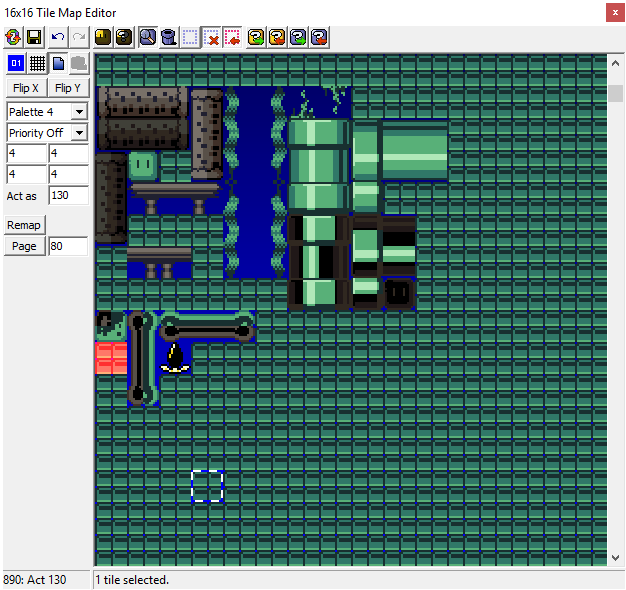Click the plain dotted-square selection icon
This screenshot has height=590, width=626.
(190, 38)
